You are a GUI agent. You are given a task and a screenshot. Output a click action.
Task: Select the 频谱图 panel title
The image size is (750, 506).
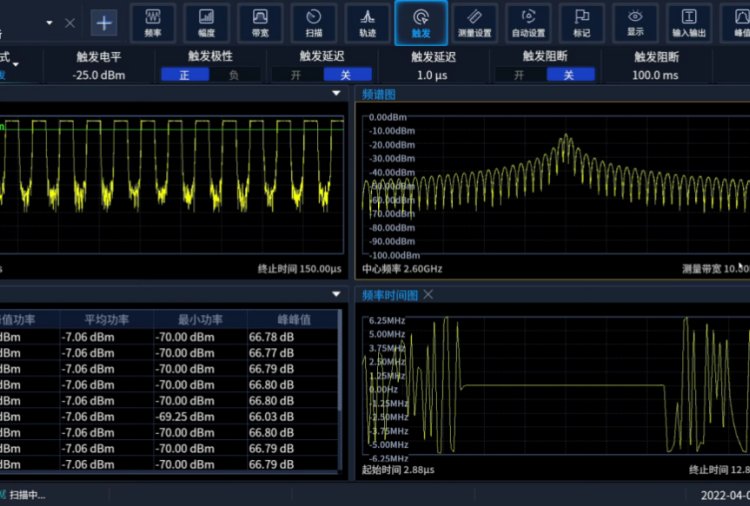[378, 94]
